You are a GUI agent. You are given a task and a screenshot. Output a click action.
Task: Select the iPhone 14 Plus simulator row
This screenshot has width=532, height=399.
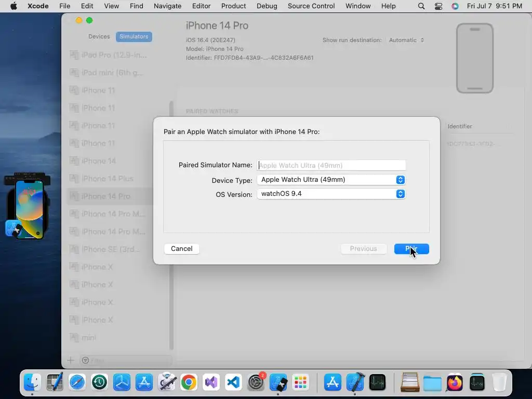click(x=109, y=179)
